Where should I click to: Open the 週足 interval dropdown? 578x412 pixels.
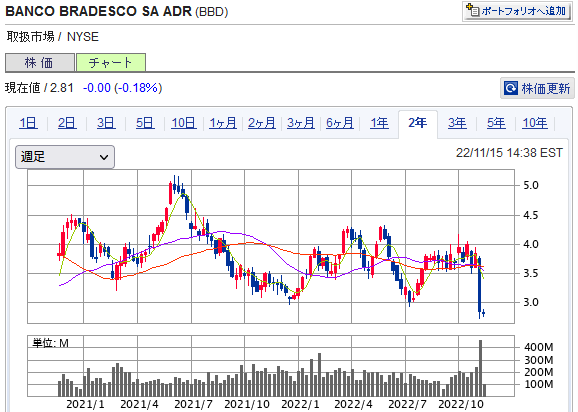point(65,157)
